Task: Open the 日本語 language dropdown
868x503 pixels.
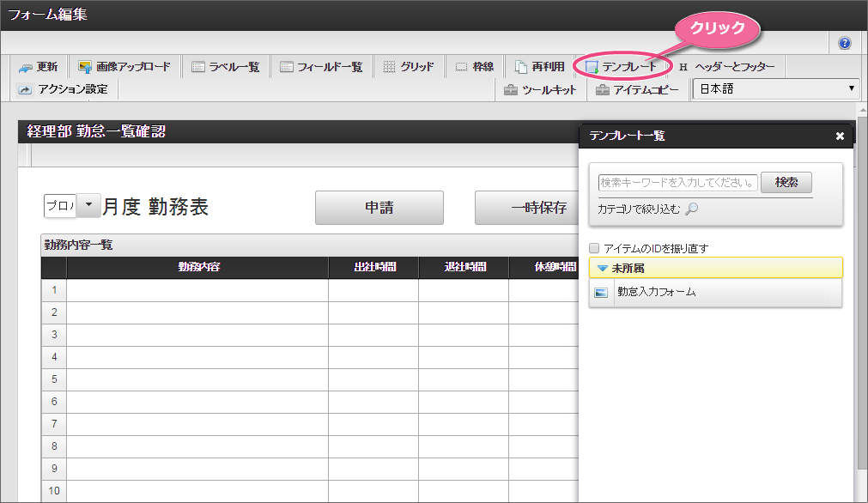Action: click(777, 89)
